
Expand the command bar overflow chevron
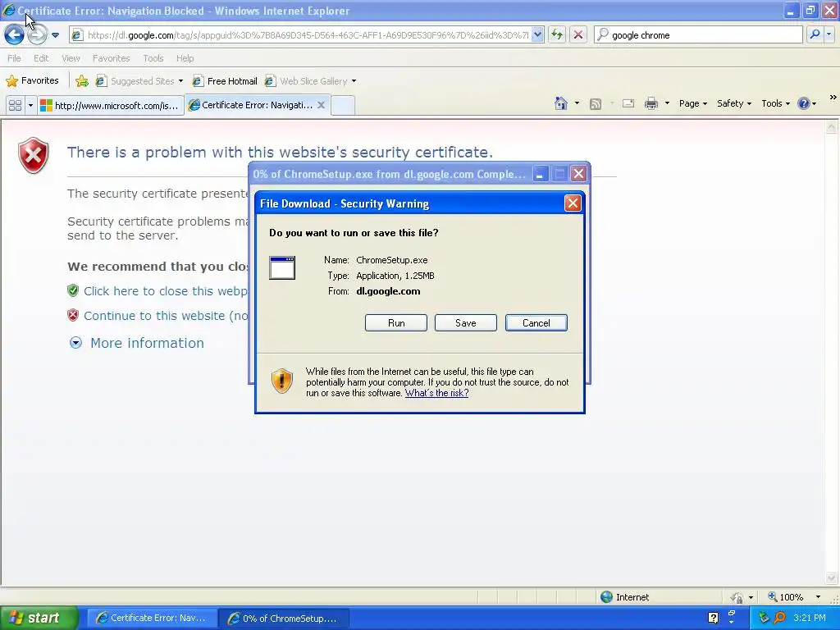point(833,98)
